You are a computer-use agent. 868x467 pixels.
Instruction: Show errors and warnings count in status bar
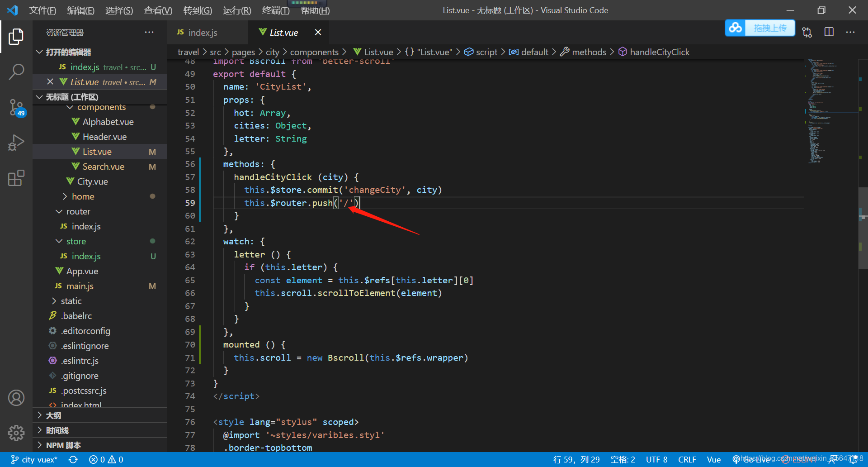pos(106,460)
